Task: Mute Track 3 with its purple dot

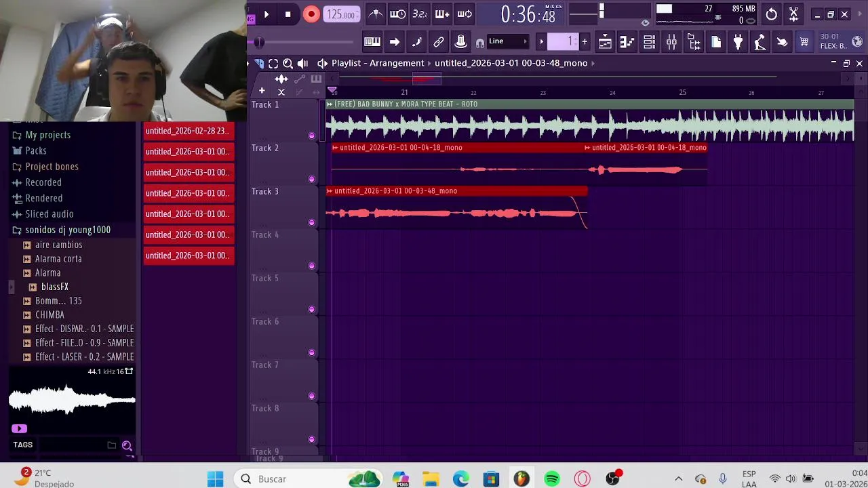Action: [x=311, y=222]
